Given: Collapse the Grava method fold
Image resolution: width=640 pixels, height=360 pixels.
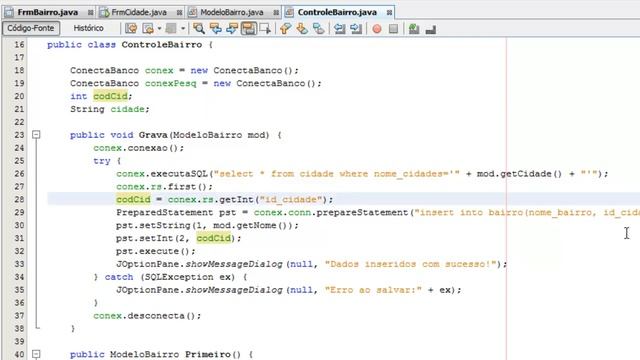Looking at the screenshot, I should pyautogui.click(x=36, y=134).
